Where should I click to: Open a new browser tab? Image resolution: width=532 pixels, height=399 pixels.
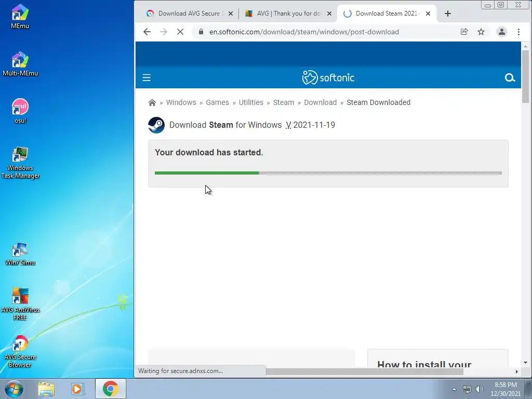(448, 14)
